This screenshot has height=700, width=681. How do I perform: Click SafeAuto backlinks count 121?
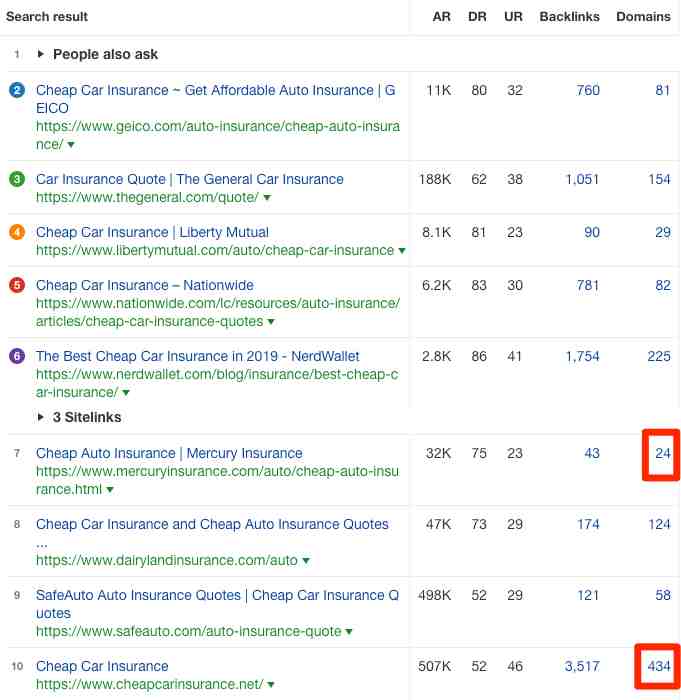coord(588,595)
